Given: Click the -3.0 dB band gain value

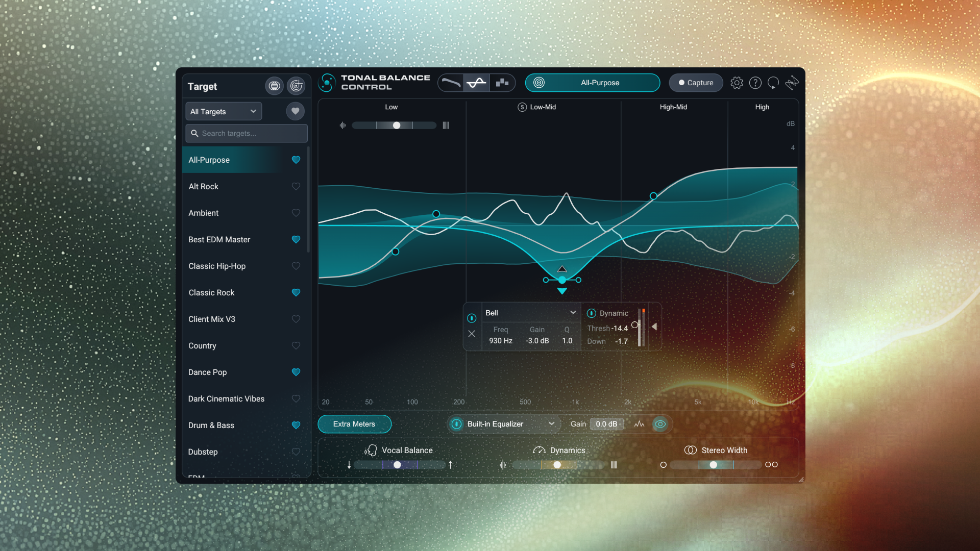Looking at the screenshot, I should click(x=537, y=341).
